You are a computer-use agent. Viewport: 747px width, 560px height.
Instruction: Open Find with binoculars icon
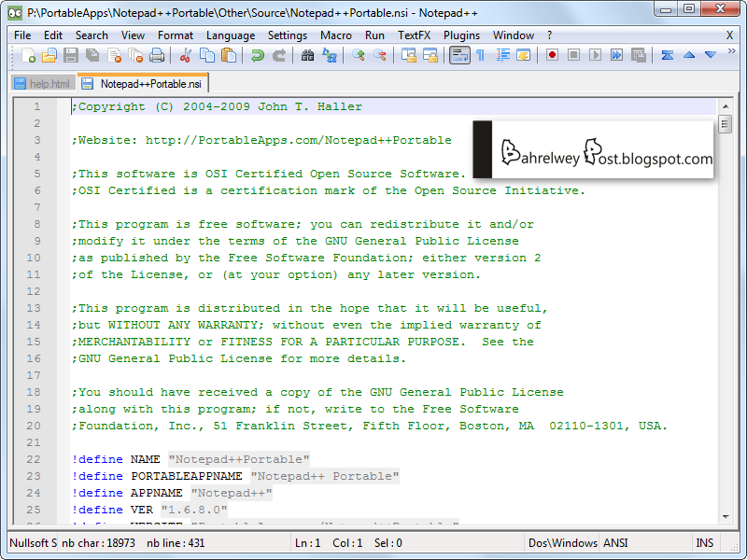(307, 56)
